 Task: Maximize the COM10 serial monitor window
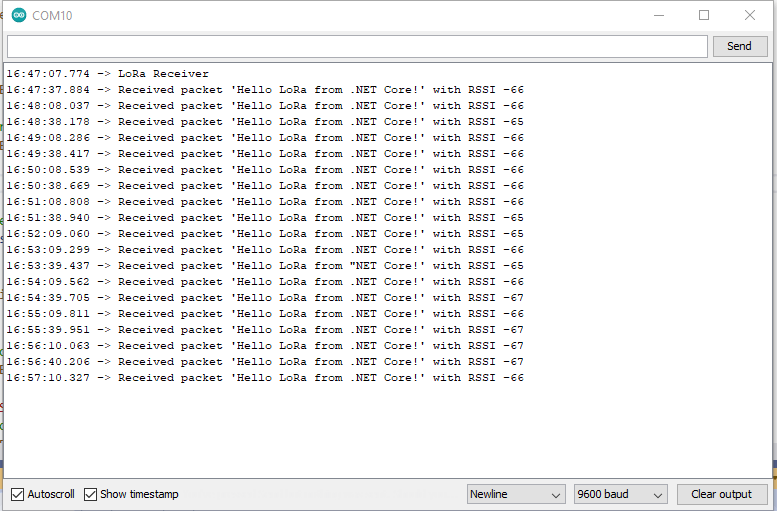(x=704, y=15)
